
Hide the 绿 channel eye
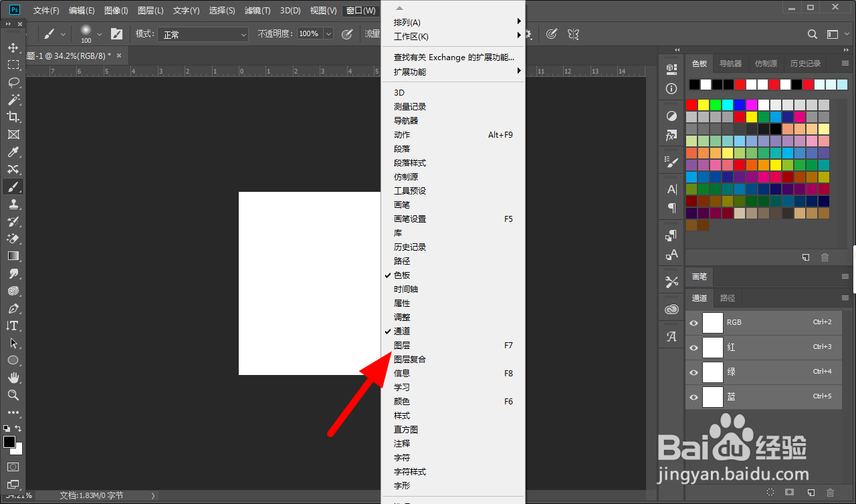[693, 372]
